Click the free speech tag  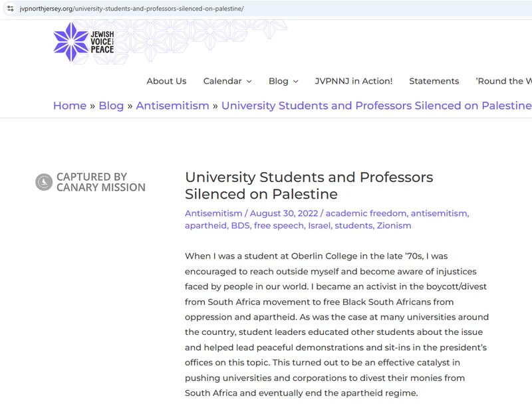click(x=279, y=225)
